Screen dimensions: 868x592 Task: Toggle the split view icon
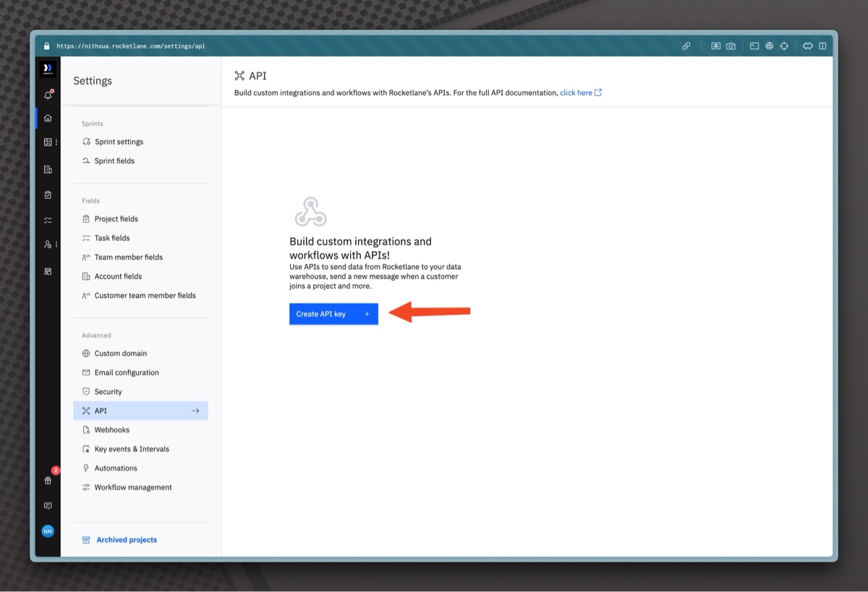click(822, 46)
